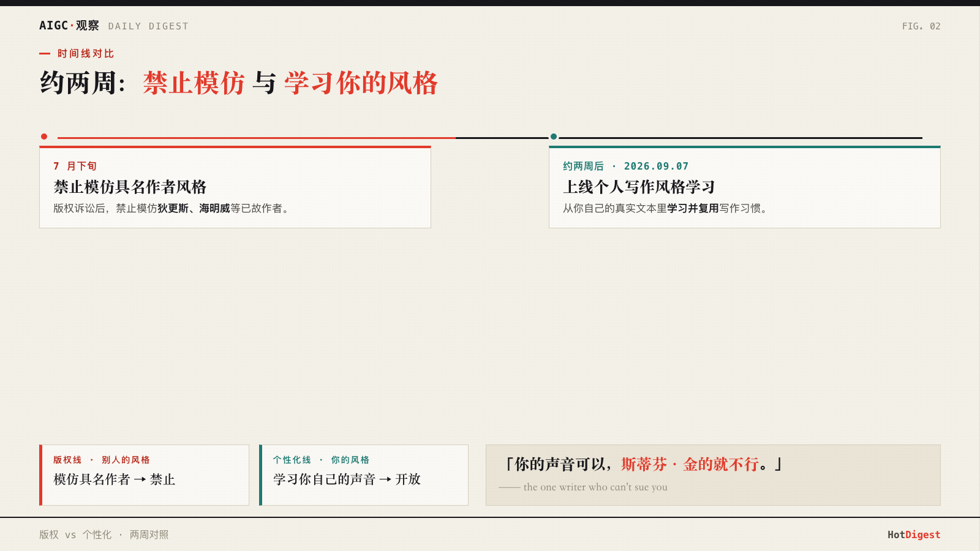
Task: Click the teal timeline dot marker
Action: tap(554, 137)
